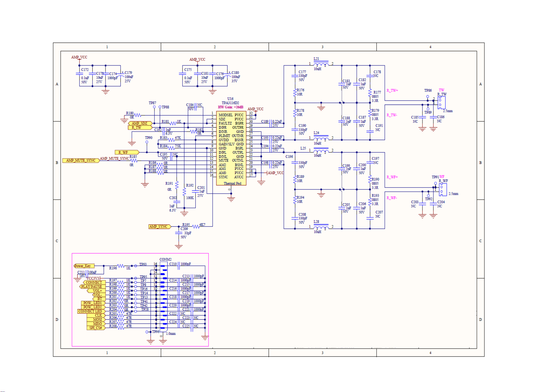
Task: Select the MOSI port
Action: 96,320
